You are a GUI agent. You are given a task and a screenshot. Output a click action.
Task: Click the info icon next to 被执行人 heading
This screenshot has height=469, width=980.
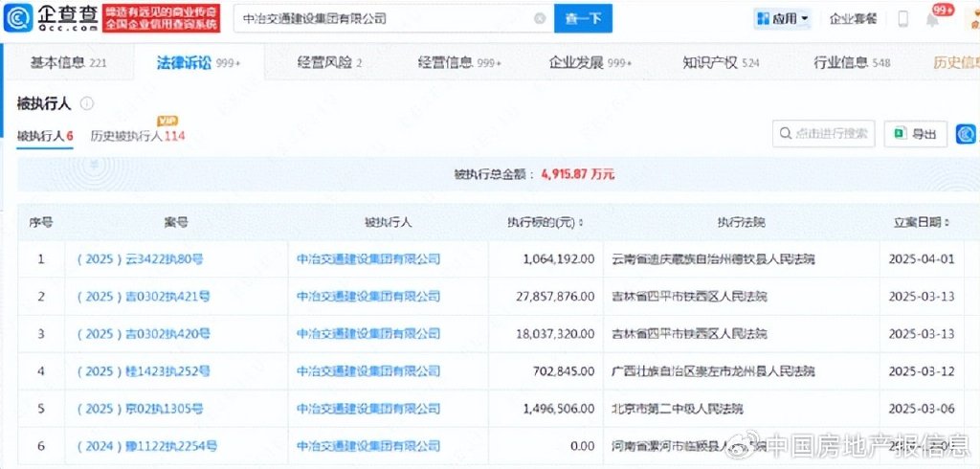[x=87, y=103]
